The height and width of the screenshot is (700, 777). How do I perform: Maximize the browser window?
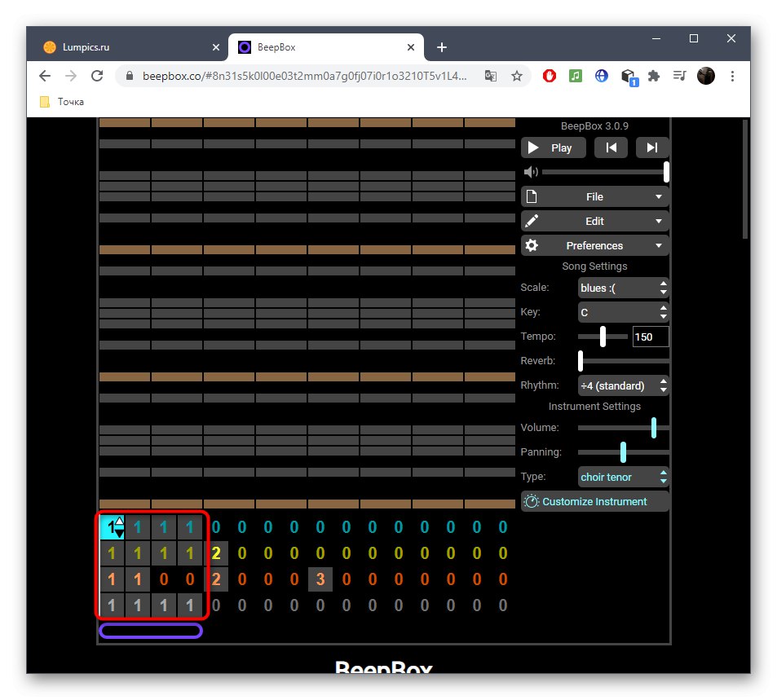point(694,38)
